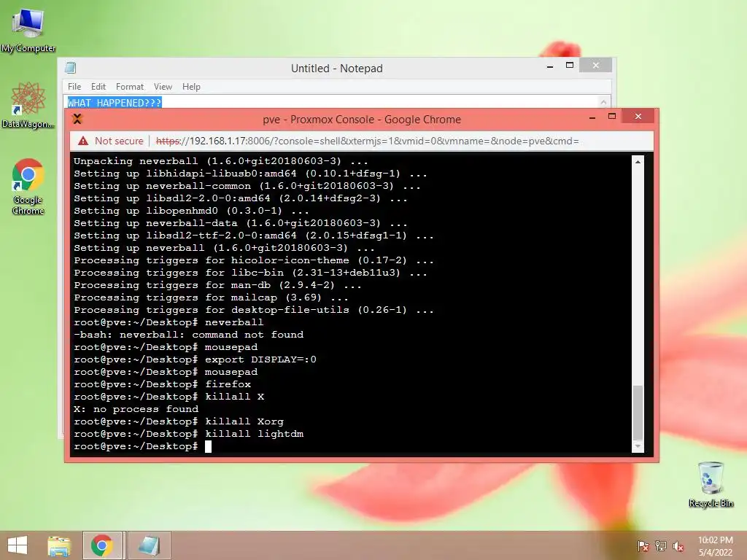Click the Not secure label
The width and height of the screenshot is (747, 560).
[119, 141]
